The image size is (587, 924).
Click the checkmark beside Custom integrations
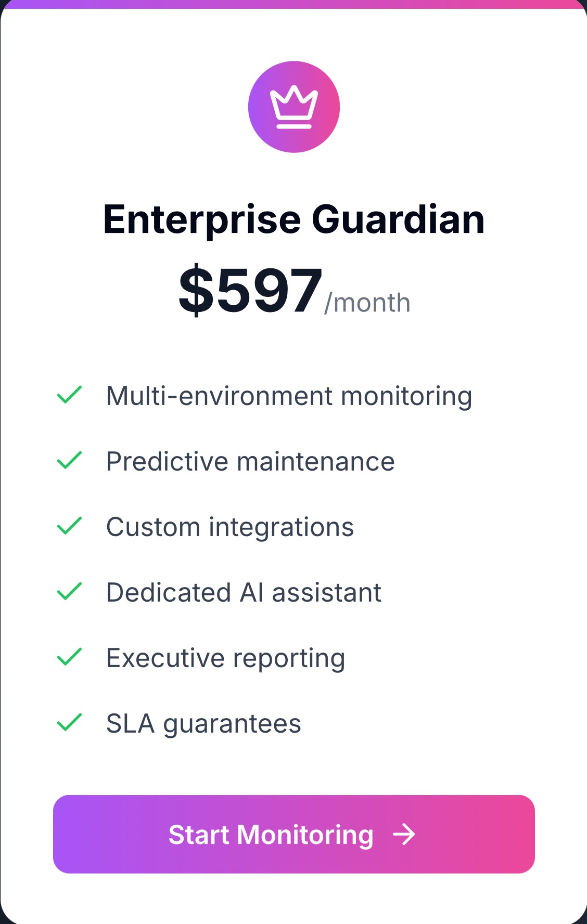point(69,526)
